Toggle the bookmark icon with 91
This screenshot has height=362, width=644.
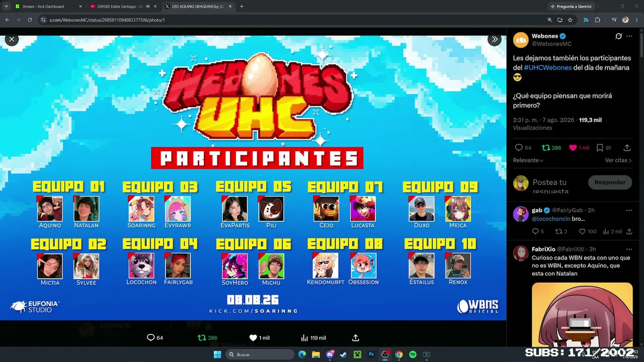[x=600, y=148]
